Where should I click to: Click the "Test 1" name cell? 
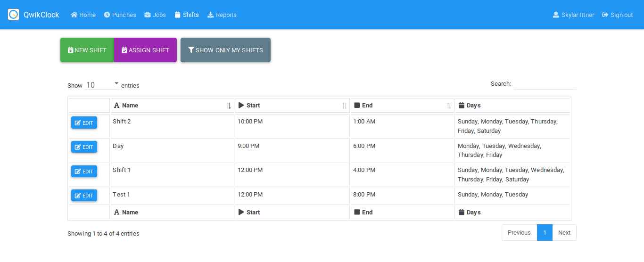pos(172,196)
